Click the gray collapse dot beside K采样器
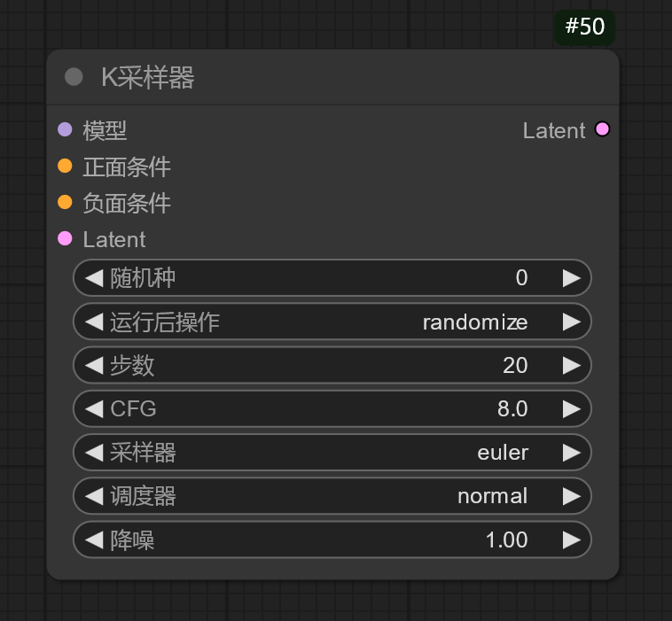 coord(74,78)
